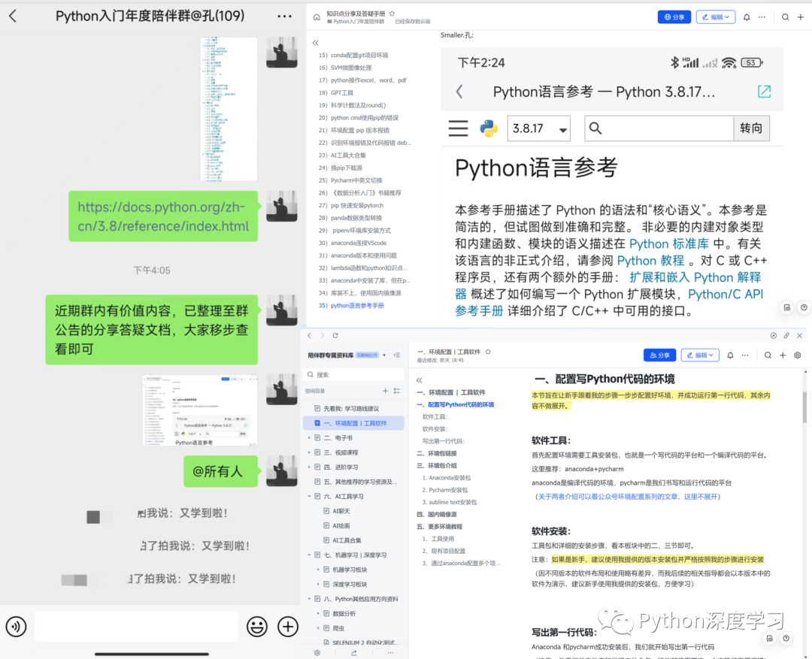
Task: Open the 编辑 dropdown in bottom document
Action: tap(700, 355)
